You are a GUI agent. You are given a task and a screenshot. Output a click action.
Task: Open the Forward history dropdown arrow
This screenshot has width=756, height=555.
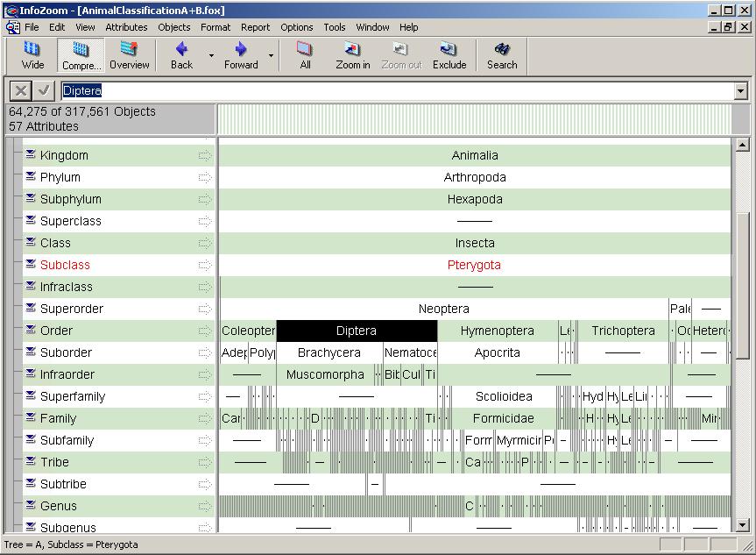[271, 55]
